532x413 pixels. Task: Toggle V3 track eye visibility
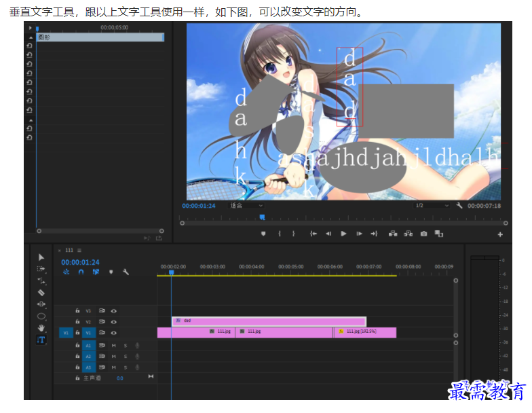[x=114, y=311]
